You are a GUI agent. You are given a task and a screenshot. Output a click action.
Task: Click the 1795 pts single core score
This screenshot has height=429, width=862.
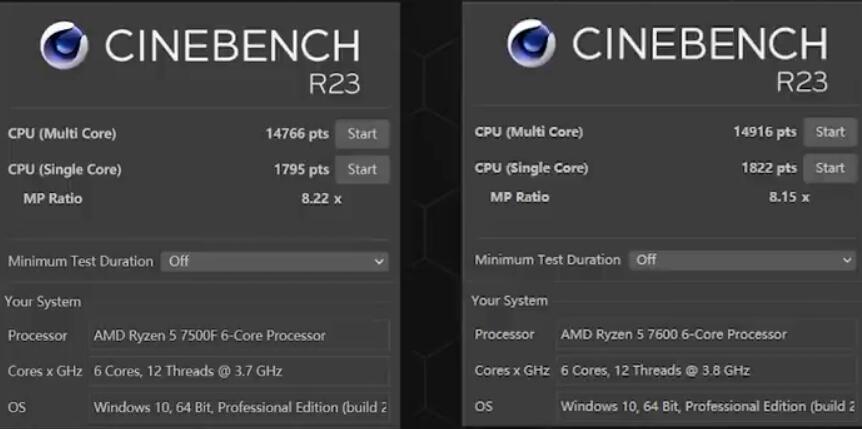(x=300, y=170)
